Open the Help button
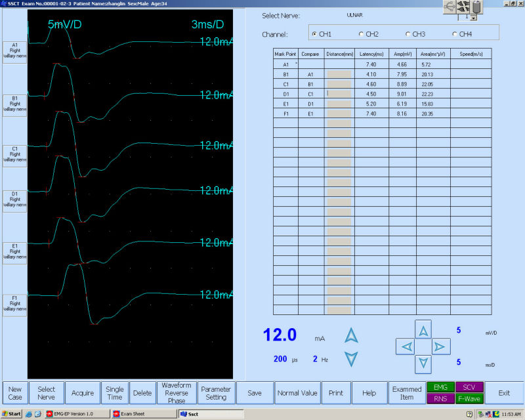This screenshot has width=525, height=420. [x=369, y=393]
